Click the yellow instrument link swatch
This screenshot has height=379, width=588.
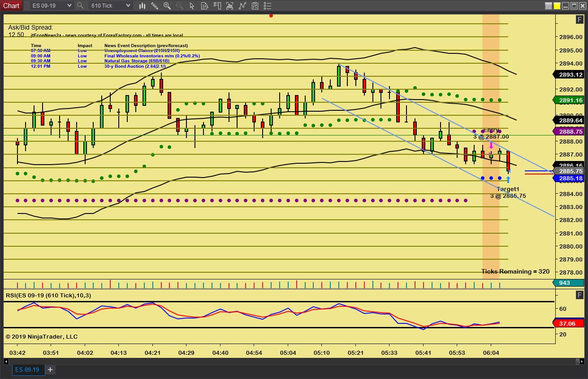(557, 6)
